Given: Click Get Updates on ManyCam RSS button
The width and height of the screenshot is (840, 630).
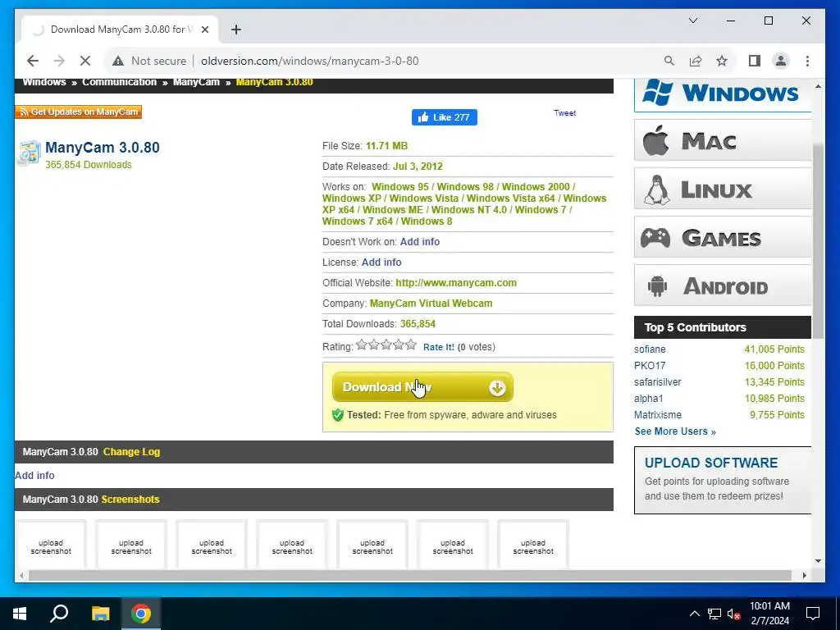Looking at the screenshot, I should 79,112.
